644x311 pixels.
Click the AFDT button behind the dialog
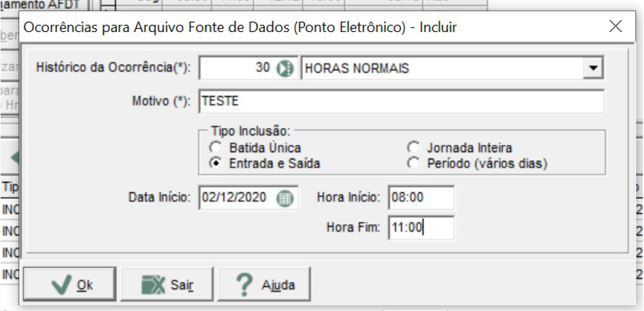44,5
